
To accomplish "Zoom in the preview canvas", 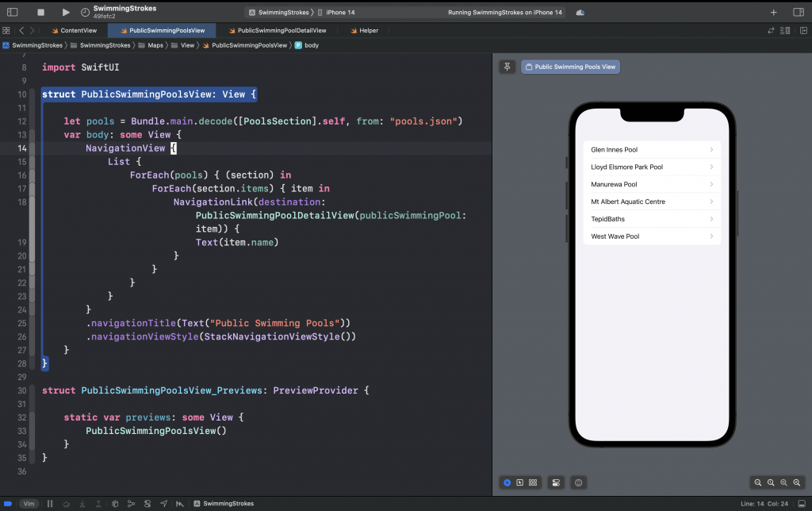I will point(796,482).
